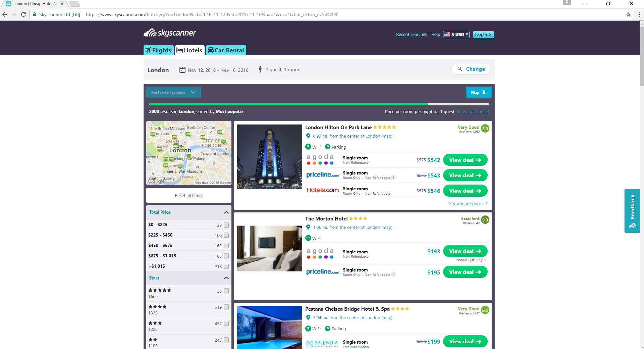
Task: Click the guest person icon
Action: click(260, 69)
